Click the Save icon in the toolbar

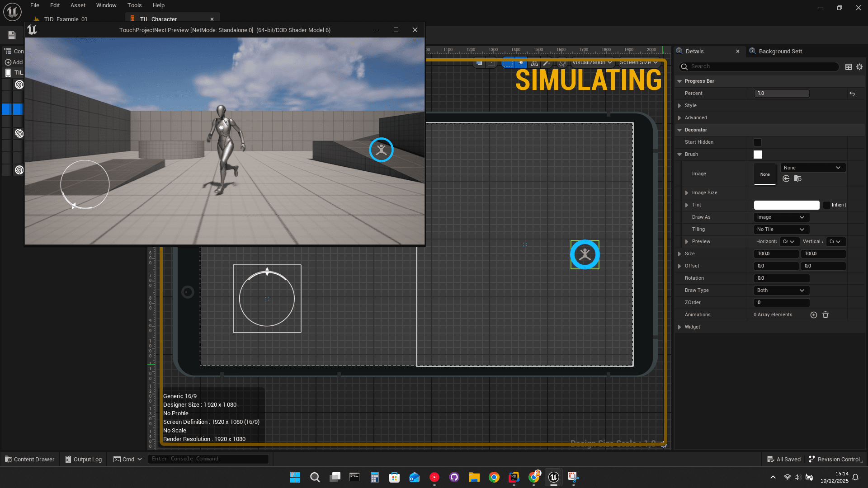12,35
